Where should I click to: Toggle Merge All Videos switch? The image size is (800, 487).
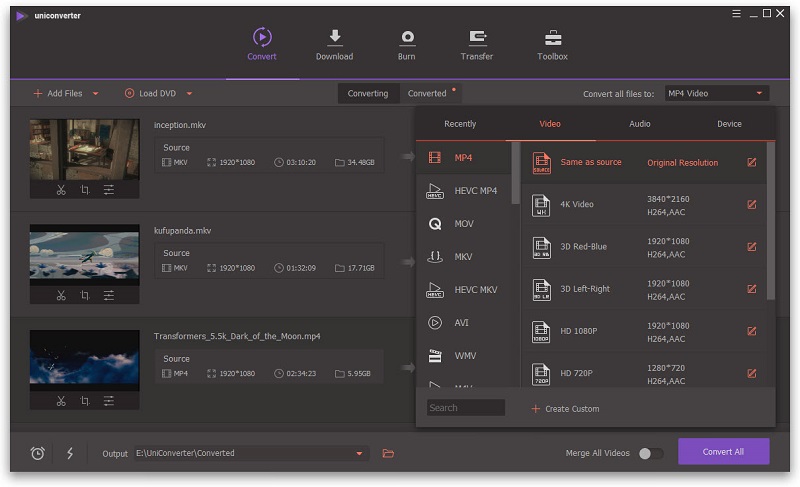pos(651,453)
